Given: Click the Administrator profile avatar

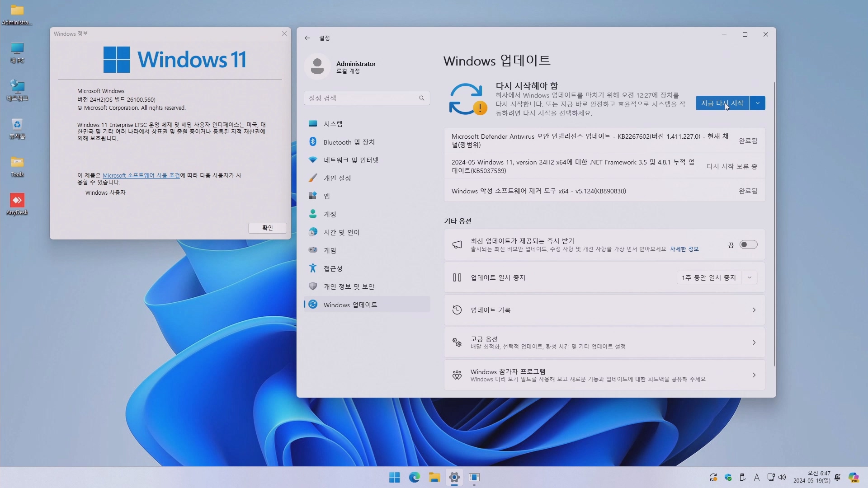Looking at the screenshot, I should point(317,67).
